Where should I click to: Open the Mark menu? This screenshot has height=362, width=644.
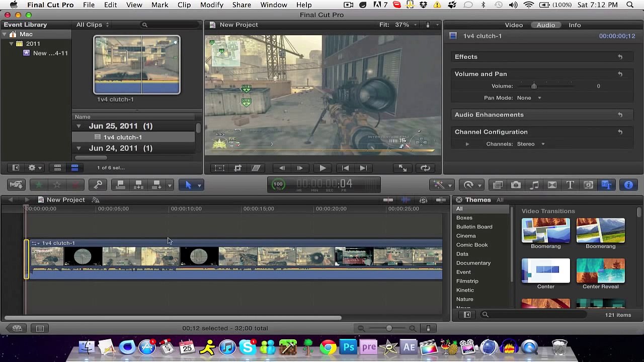(x=159, y=5)
